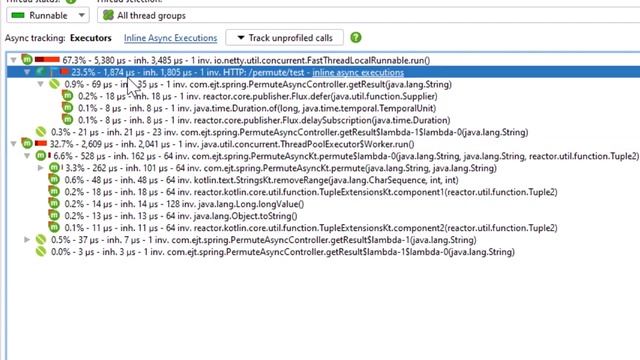Expand the PermuteAsyncKt.permute(String, String) node
This screenshot has height=360, width=640.
40,168
